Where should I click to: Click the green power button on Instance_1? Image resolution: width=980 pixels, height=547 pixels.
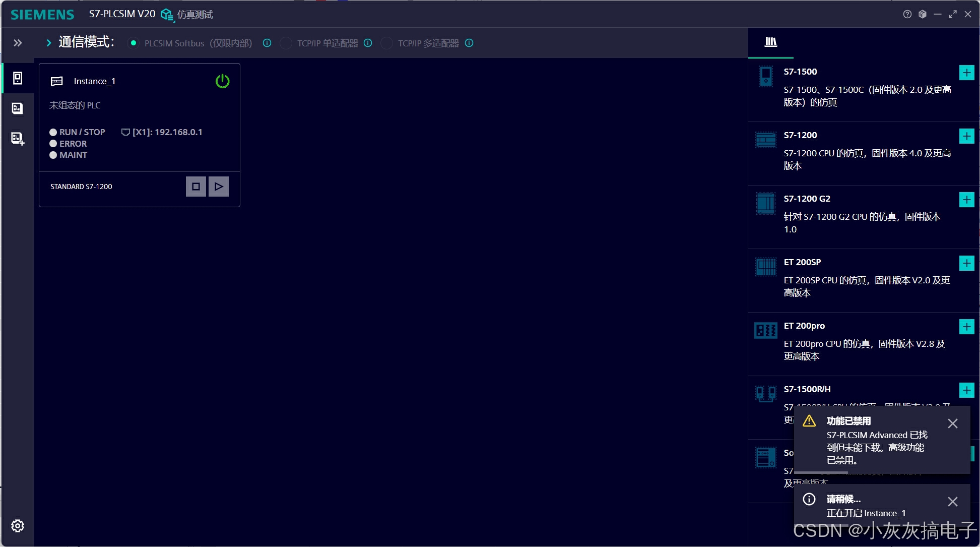click(x=222, y=81)
